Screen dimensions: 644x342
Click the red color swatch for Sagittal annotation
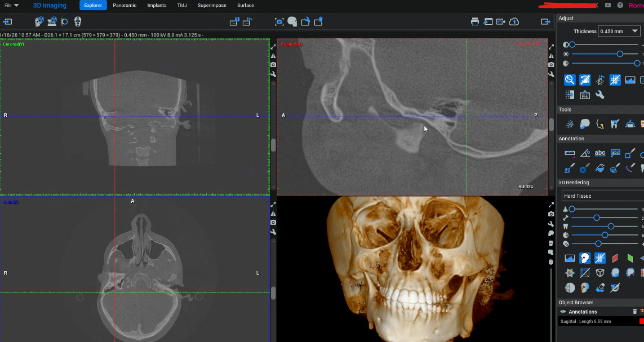pos(641,321)
